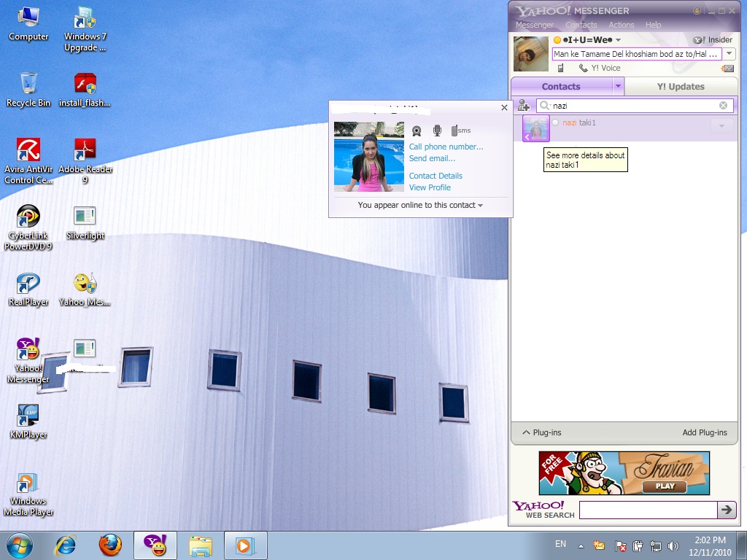Select the RealPlayer desktop icon
Viewport: 747px width, 560px height.
click(28, 289)
